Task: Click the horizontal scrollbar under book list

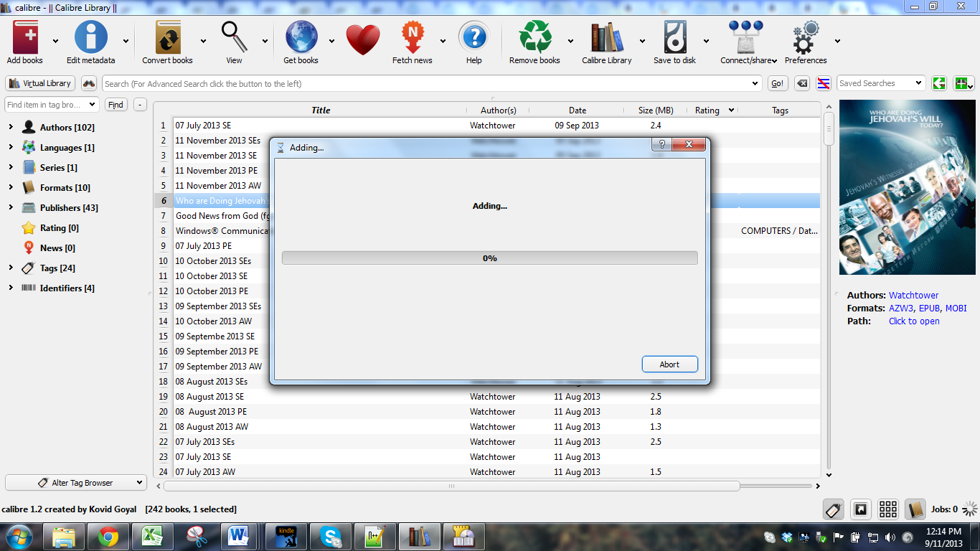Action: click(x=452, y=486)
